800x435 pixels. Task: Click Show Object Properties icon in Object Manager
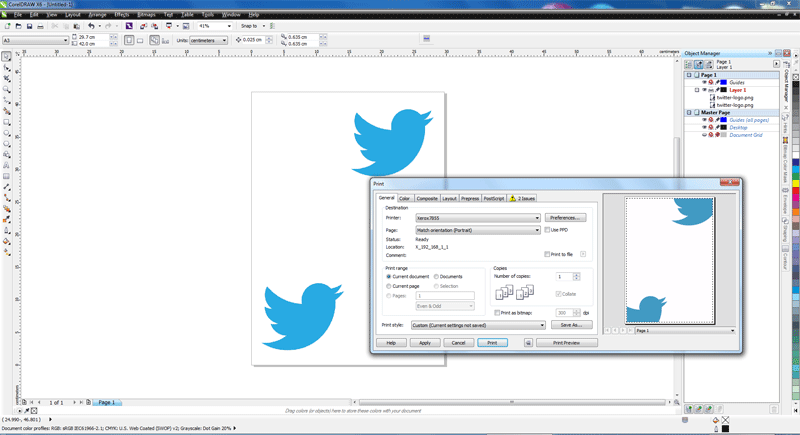coord(688,64)
